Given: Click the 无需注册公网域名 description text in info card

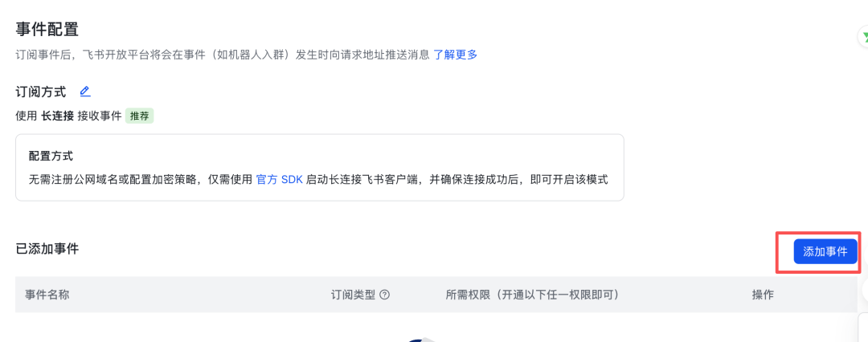Looking at the screenshot, I should 318,181.
